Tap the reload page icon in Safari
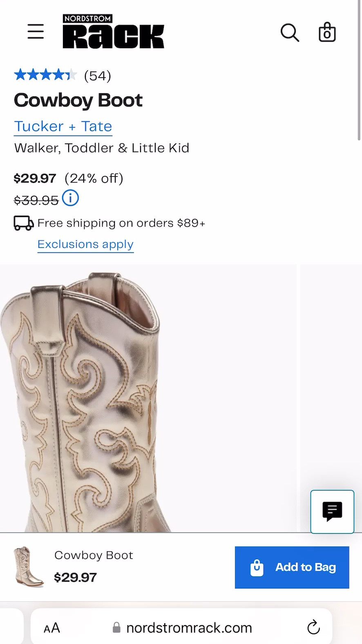Image resolution: width=362 pixels, height=644 pixels. 313,627
